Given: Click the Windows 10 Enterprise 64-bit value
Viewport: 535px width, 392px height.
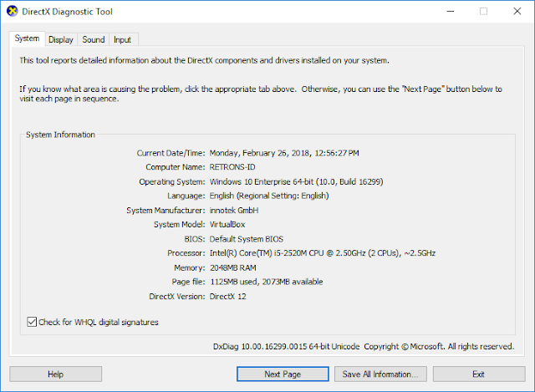Looking at the screenshot, I should click(x=296, y=181).
